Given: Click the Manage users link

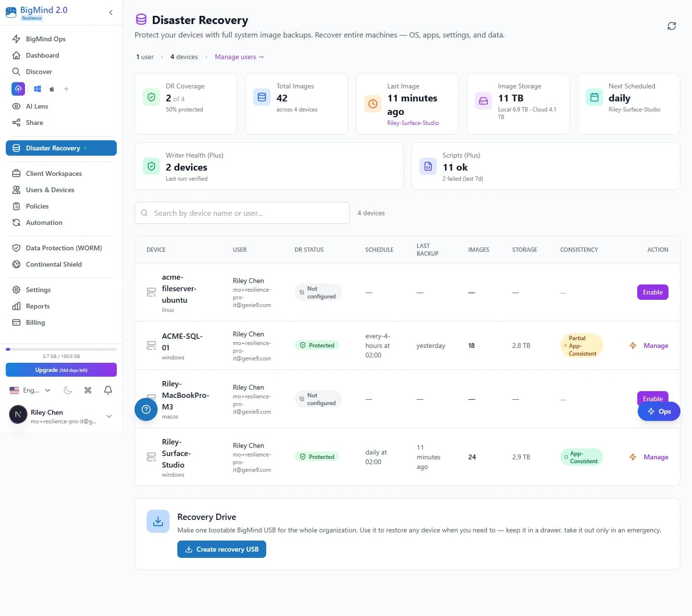Looking at the screenshot, I should click(239, 57).
